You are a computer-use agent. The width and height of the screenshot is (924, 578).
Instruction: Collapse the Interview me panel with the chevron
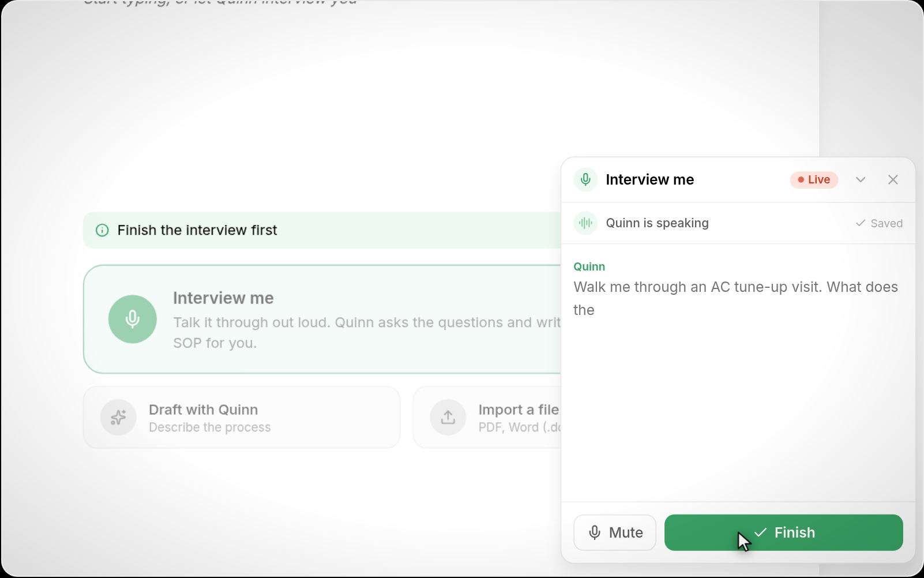[x=861, y=179]
